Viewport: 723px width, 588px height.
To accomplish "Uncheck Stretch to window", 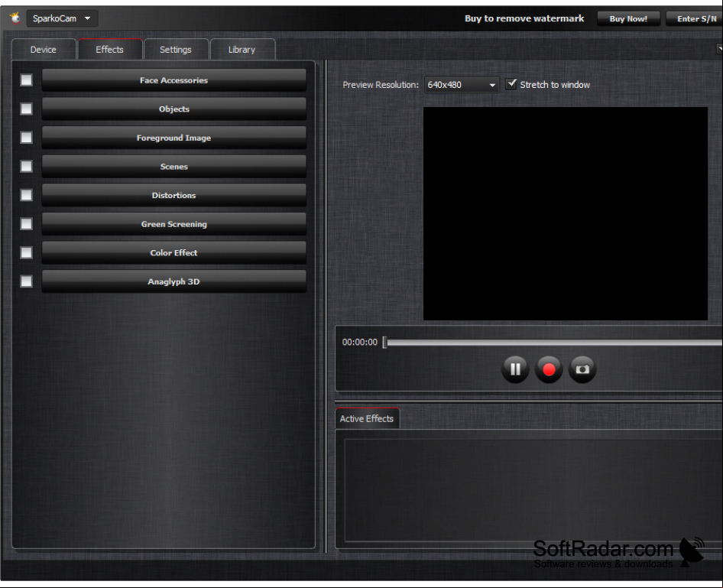I will pos(511,84).
